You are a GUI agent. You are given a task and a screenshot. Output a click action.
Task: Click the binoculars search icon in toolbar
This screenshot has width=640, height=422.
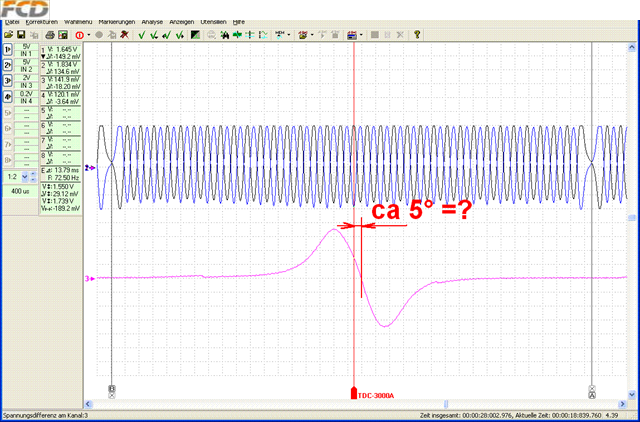tap(224, 35)
